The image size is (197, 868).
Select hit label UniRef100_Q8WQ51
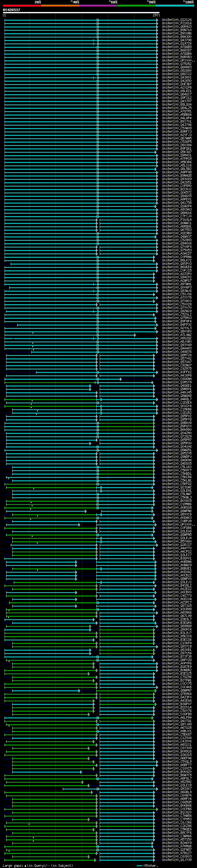pos(177,450)
